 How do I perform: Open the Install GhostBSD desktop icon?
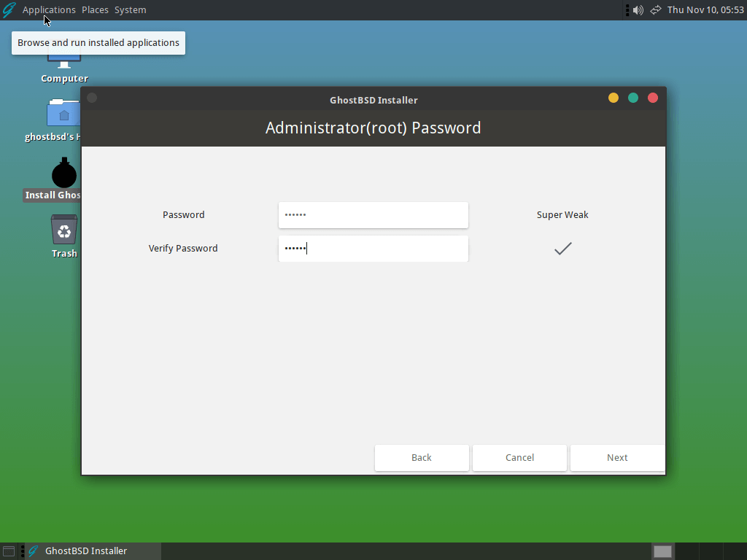64,175
